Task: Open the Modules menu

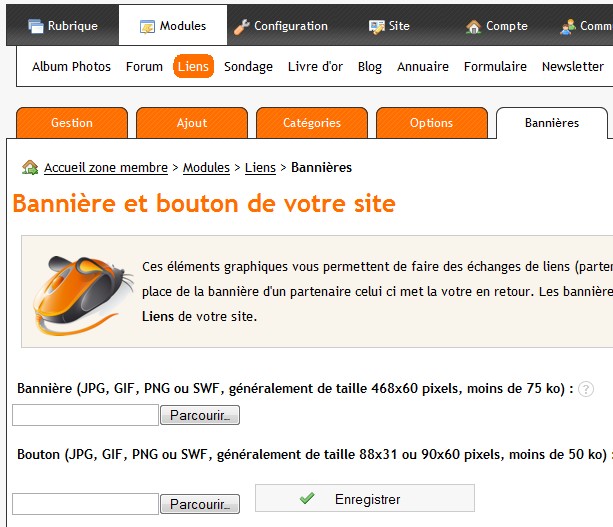Action: (x=173, y=26)
